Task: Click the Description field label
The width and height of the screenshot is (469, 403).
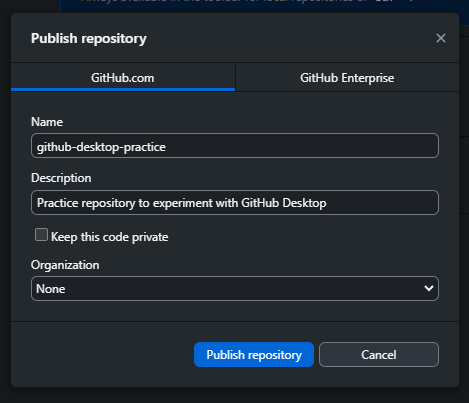Action: click(x=61, y=178)
